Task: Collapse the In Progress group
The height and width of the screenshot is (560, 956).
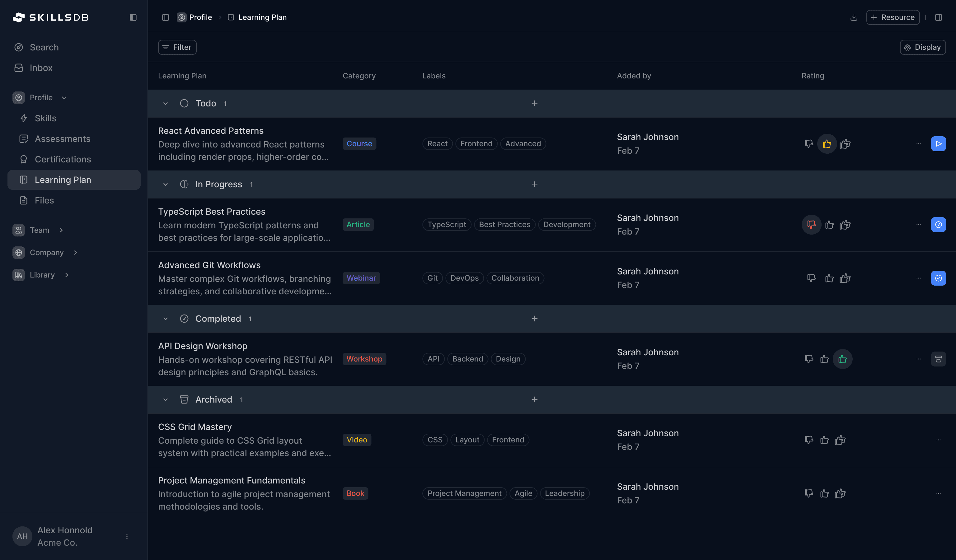Action: pos(166,185)
